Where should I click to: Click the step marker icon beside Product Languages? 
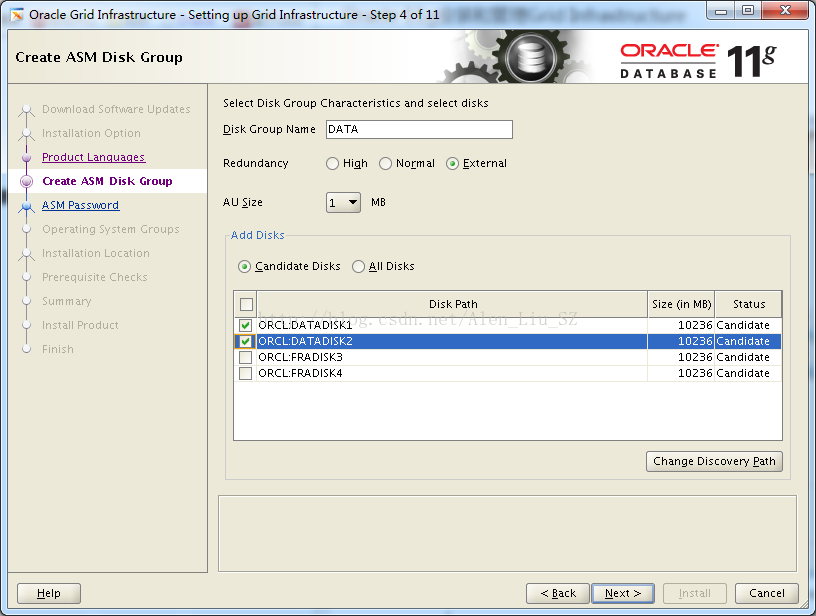27,158
